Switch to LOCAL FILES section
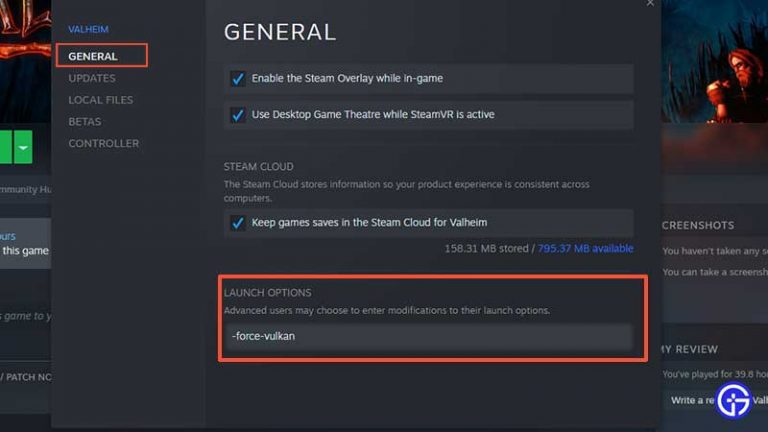Viewport: 768px width, 432px height. click(x=100, y=100)
